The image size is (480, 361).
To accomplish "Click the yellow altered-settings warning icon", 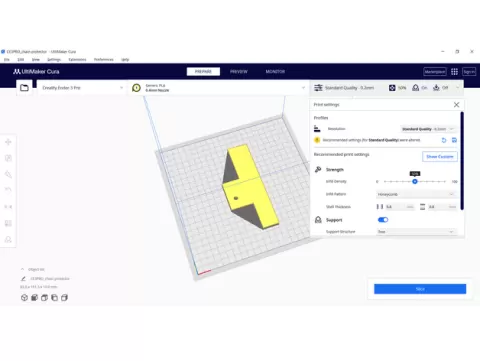I will coord(317,140).
